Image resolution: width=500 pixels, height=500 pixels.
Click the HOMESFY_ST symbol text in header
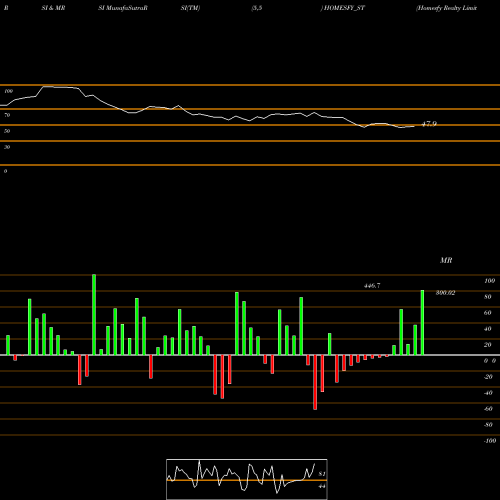pos(344,8)
